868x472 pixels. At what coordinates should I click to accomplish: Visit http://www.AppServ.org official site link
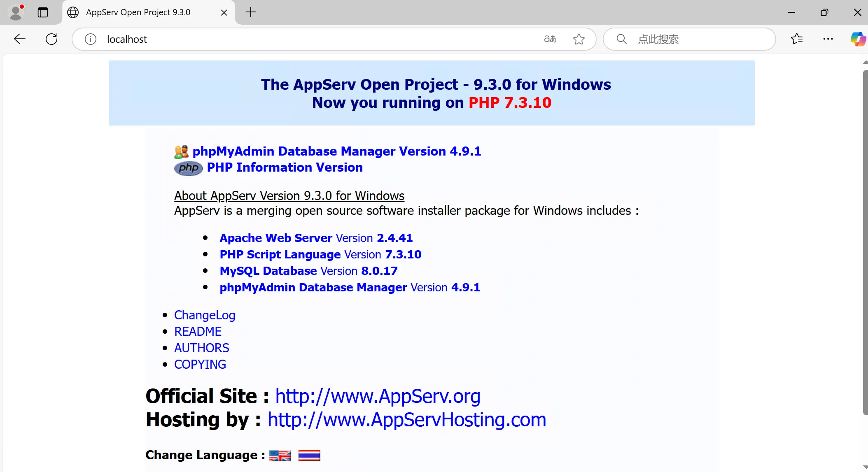tap(378, 396)
